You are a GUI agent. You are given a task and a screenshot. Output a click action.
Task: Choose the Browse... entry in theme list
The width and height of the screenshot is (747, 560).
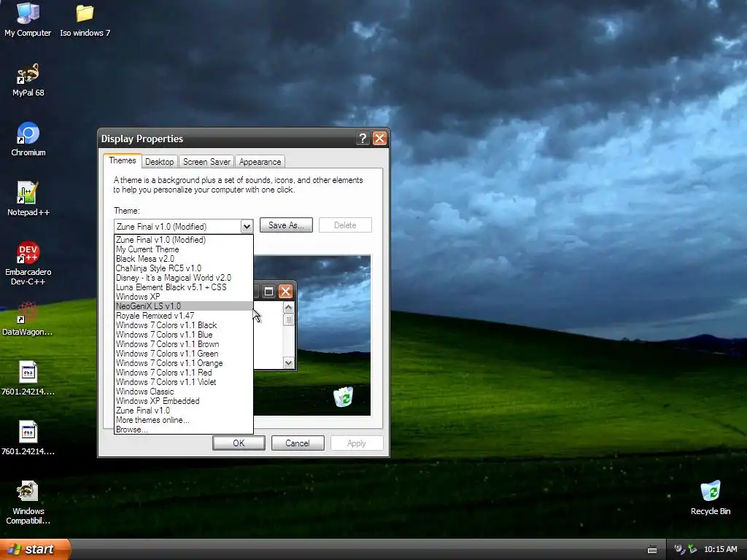(x=184, y=429)
